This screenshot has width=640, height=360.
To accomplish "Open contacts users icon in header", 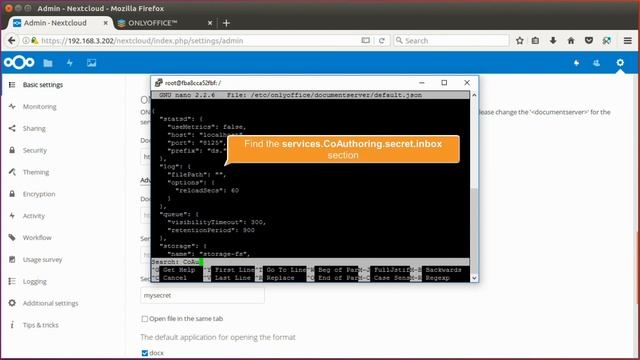I will 597,63.
